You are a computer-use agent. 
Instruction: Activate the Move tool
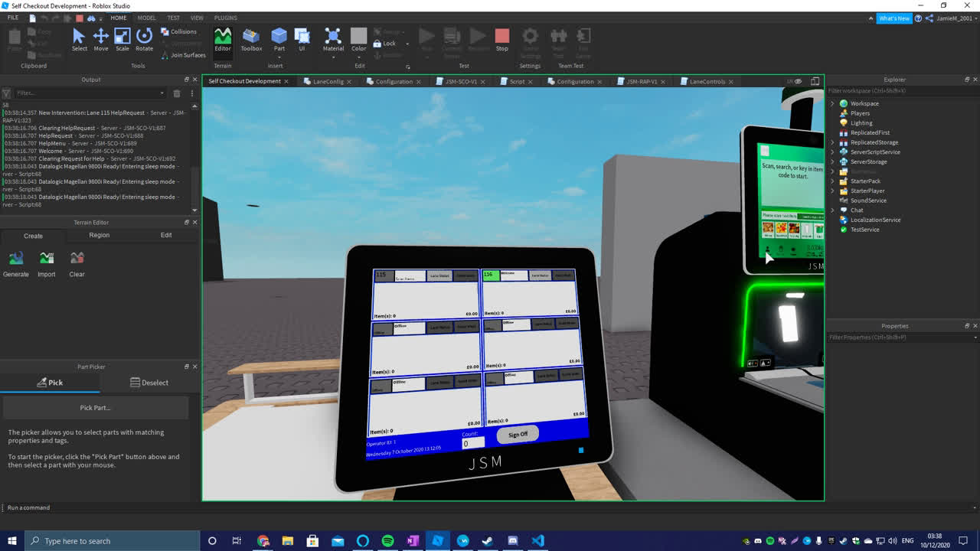tap(100, 40)
